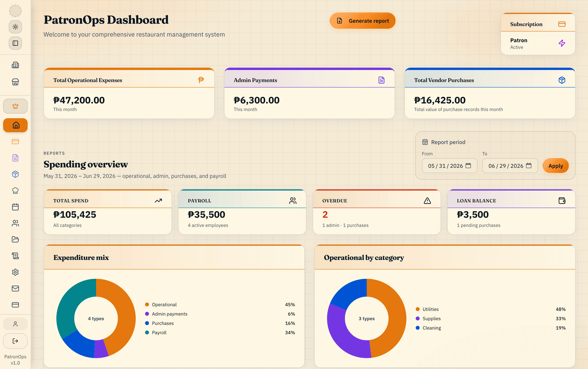Viewport: 588px width, 369px height.
Task: Click the Patron Active subscription status
Action: (519, 43)
